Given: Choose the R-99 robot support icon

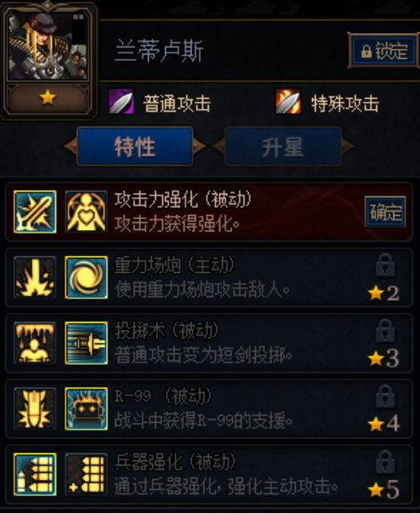Looking at the screenshot, I should tap(86, 409).
